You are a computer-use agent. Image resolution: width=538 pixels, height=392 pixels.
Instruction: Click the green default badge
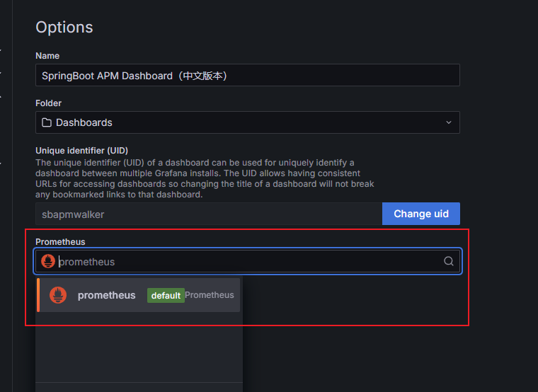point(166,295)
